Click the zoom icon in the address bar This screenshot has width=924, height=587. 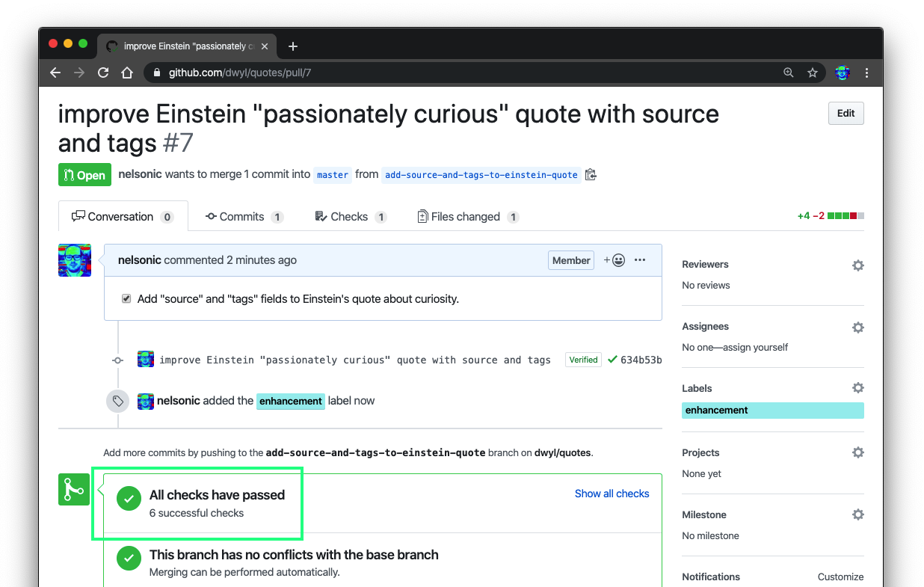(x=789, y=73)
